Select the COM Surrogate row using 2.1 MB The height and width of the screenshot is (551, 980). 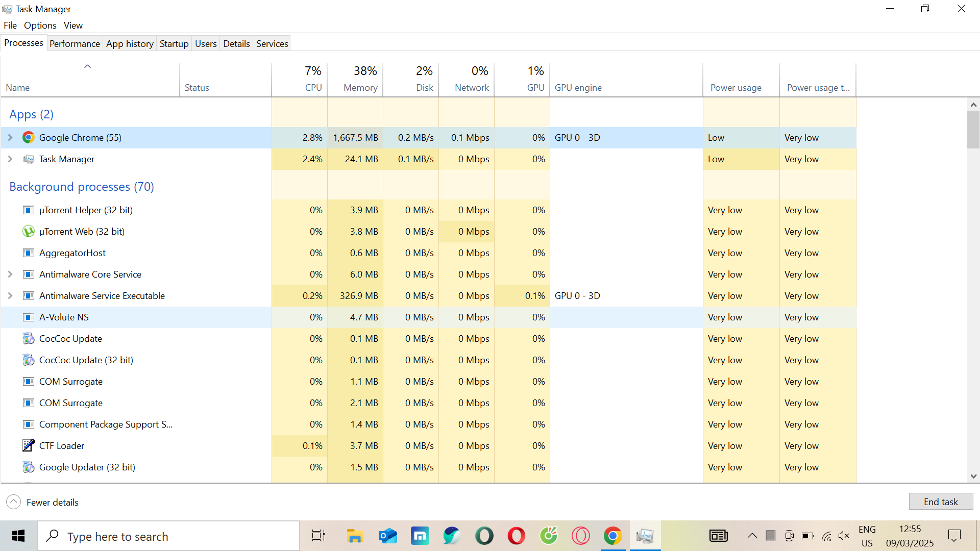click(x=428, y=403)
